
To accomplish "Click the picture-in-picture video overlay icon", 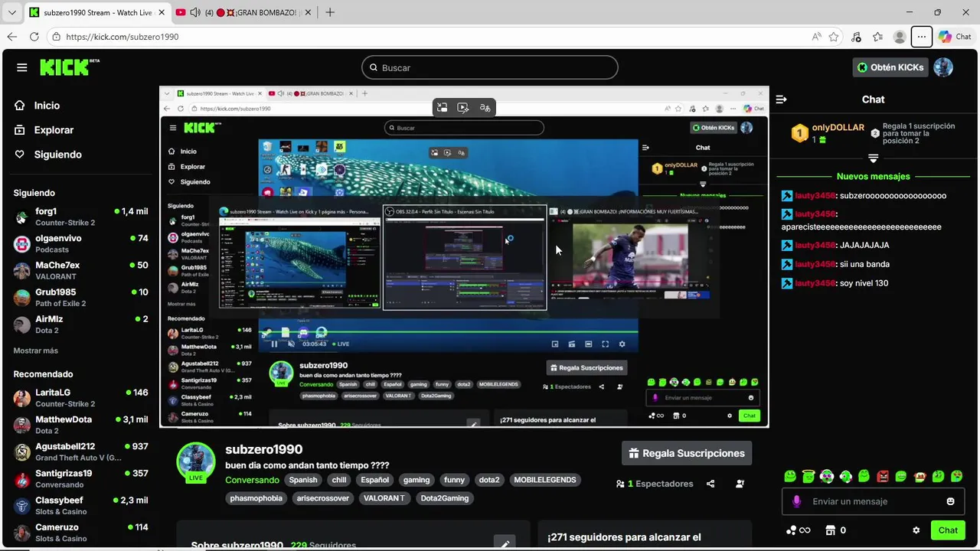I will coord(443,108).
